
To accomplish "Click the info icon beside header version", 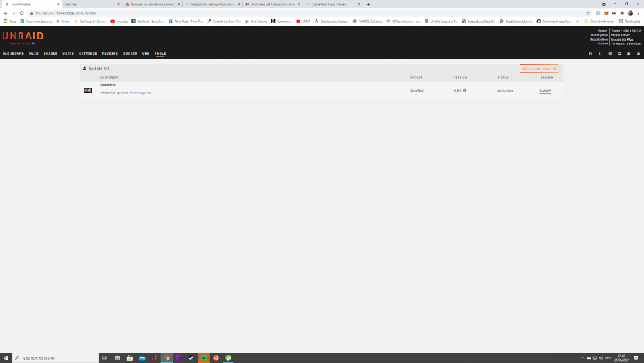I will tap(33, 44).
